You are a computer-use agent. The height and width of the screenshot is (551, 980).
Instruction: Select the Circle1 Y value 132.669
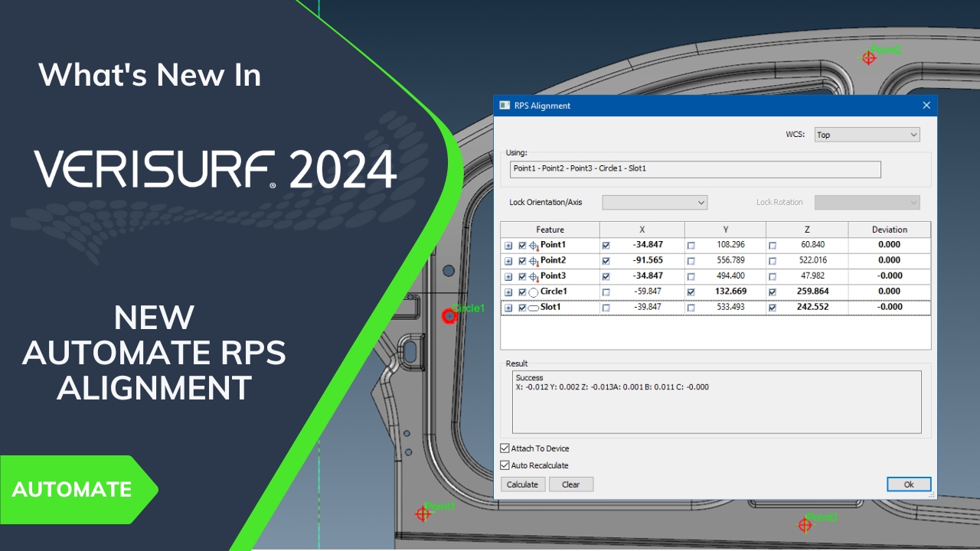(x=731, y=292)
